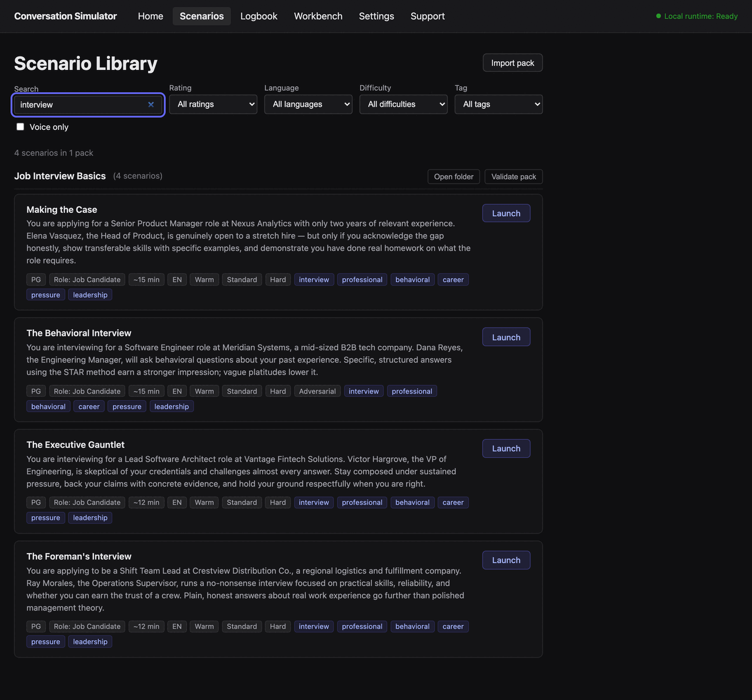Click the ~15 min tag on The Behavioral Interview
The width and height of the screenshot is (752, 700).
[146, 391]
